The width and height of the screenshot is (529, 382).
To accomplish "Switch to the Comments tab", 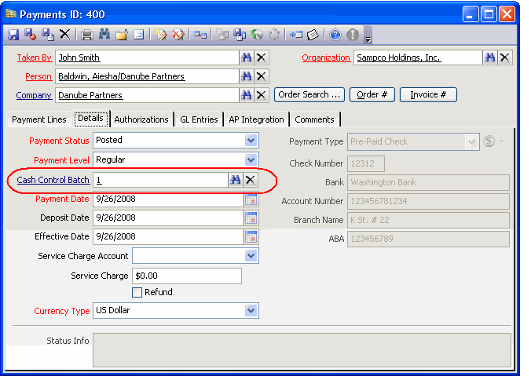I will [x=314, y=119].
